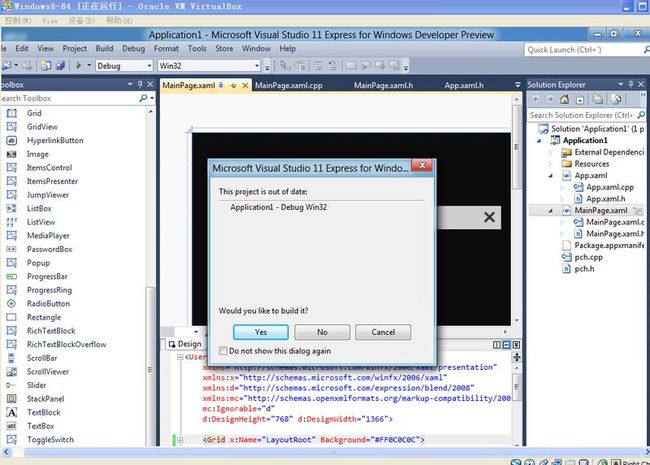Click the Save All toolbar icon
This screenshot has width=650, height=465.
60,65
